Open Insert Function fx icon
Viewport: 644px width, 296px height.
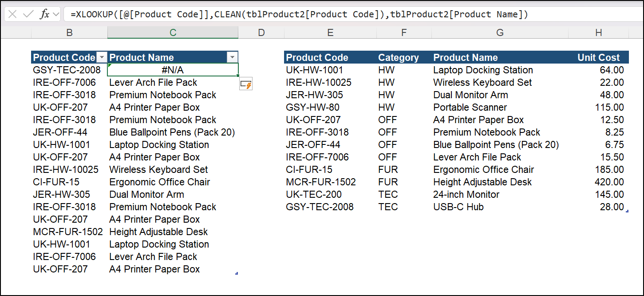point(45,14)
